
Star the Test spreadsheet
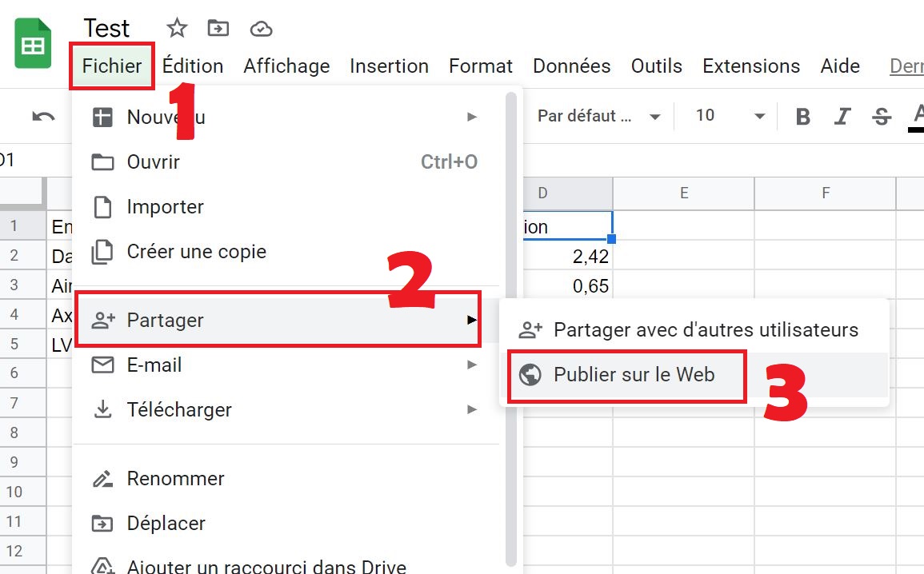pos(175,27)
